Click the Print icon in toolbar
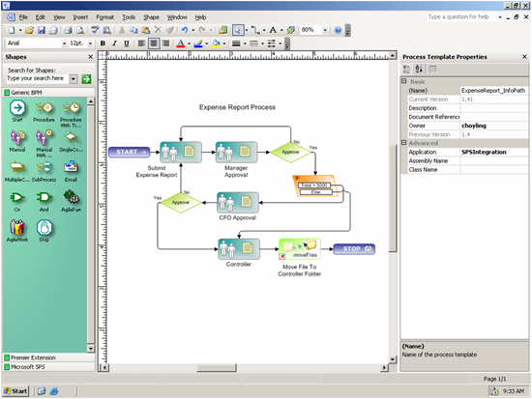 (68, 30)
